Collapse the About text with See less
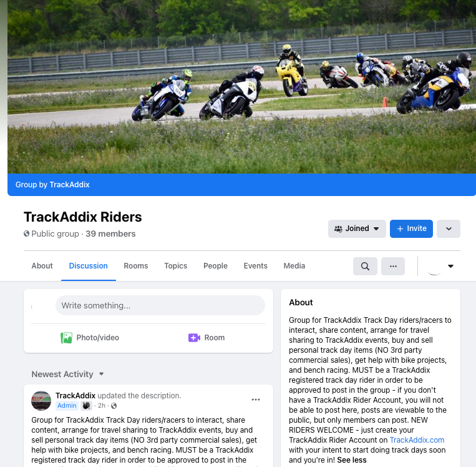Image resolution: width=476 pixels, height=467 pixels. click(x=351, y=460)
